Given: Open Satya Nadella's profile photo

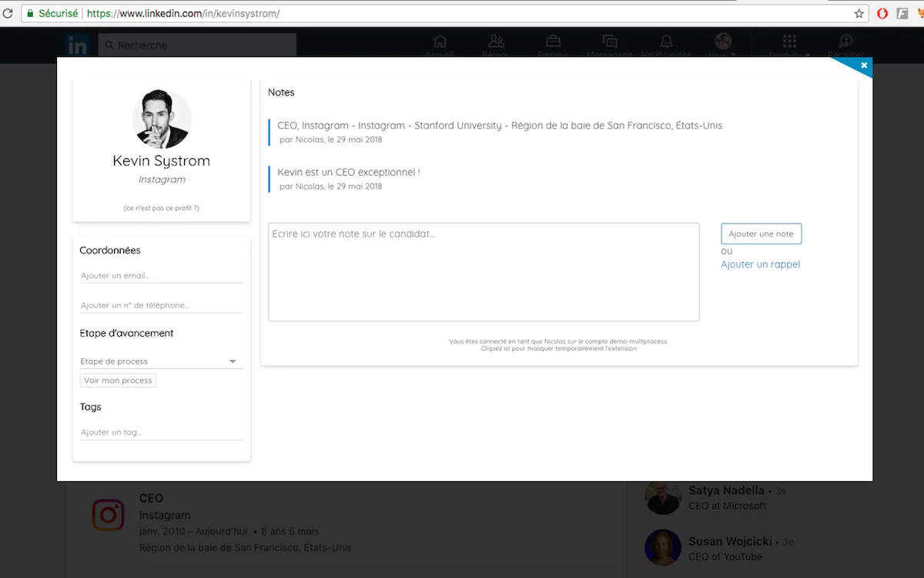Looking at the screenshot, I should 663,497.
